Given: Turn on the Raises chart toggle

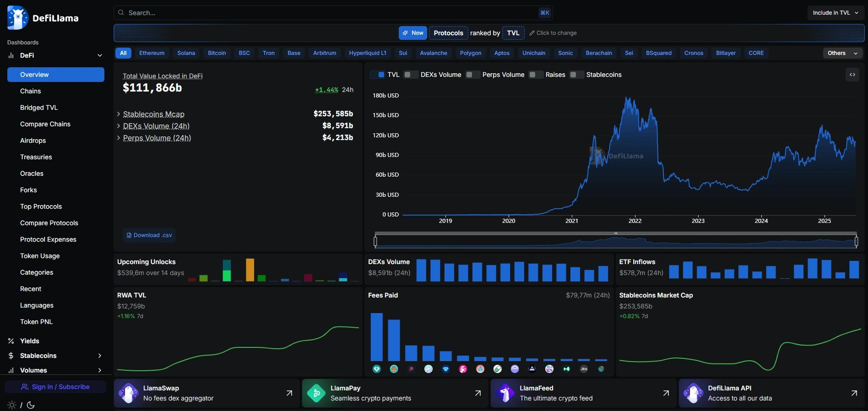Looking at the screenshot, I should [x=536, y=75].
